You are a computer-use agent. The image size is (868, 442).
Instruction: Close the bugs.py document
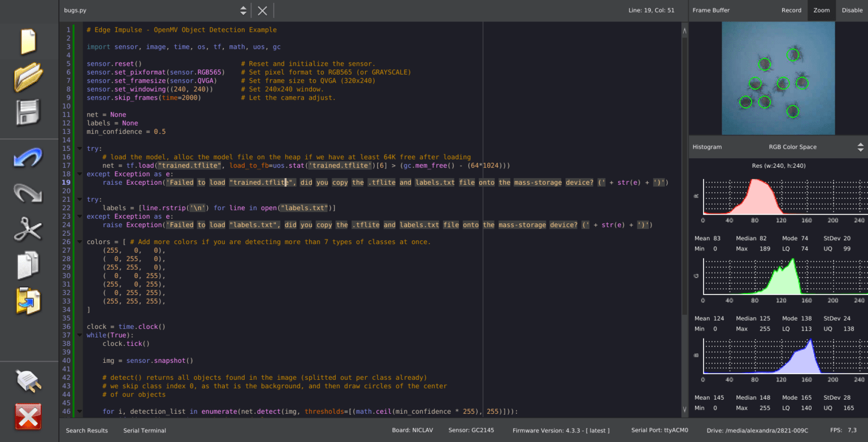tap(262, 10)
